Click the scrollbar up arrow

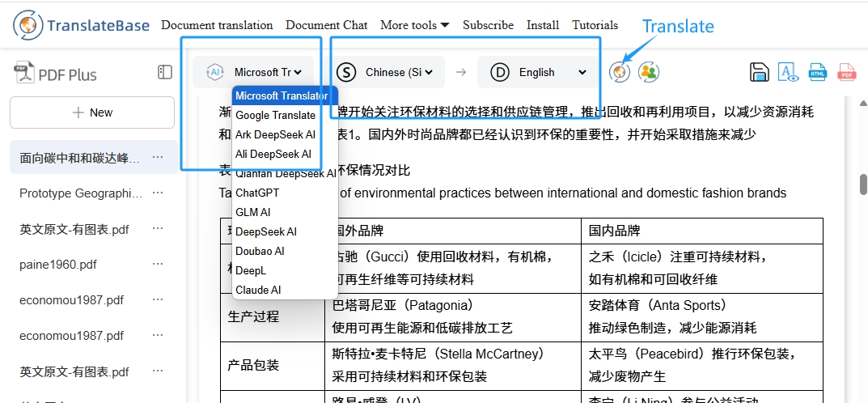(863, 103)
